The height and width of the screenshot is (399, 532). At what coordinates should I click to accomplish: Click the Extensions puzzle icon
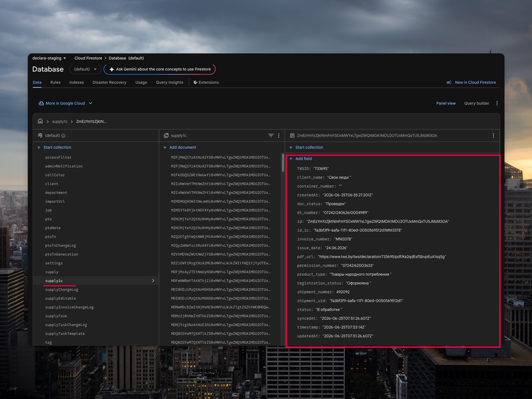[x=195, y=83]
